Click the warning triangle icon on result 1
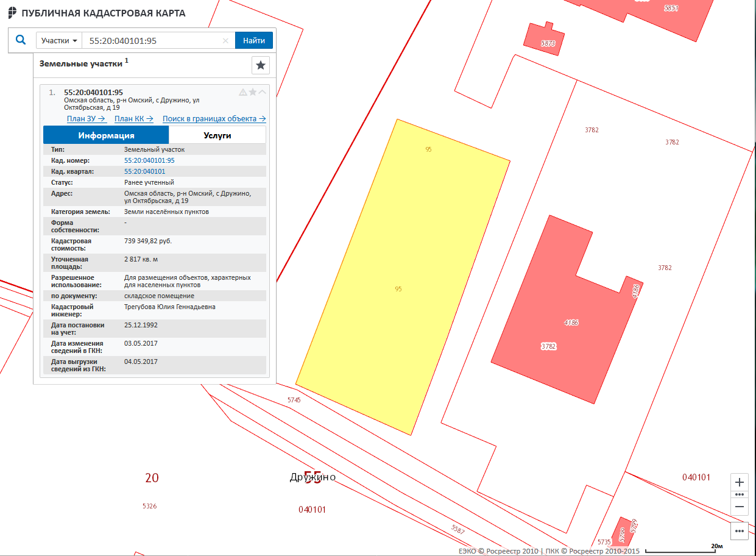 (243, 92)
